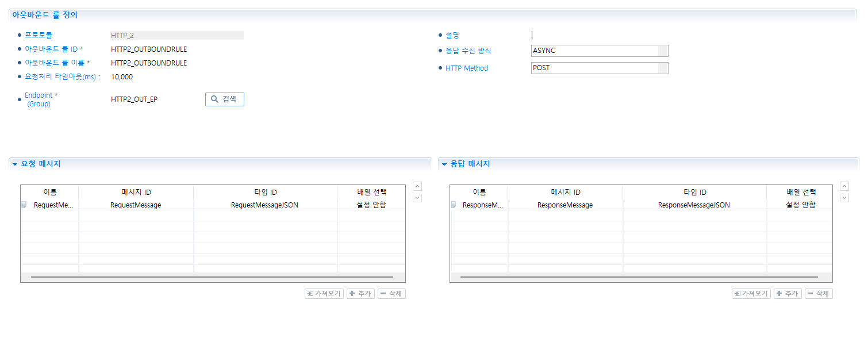Click the ResponseMessage row document icon

(454, 205)
